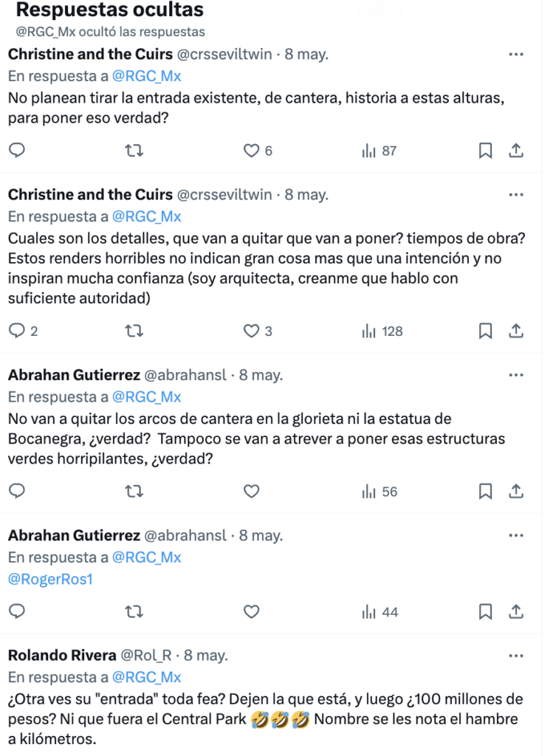Open @RGC_Mx link in Rolando's reply
The width and height of the screenshot is (553, 756).
tap(147, 678)
